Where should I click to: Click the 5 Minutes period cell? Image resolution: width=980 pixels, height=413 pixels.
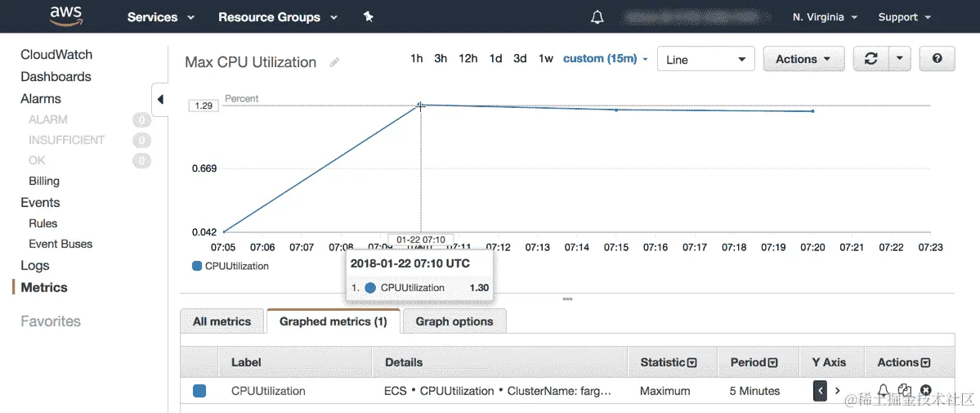tap(755, 391)
